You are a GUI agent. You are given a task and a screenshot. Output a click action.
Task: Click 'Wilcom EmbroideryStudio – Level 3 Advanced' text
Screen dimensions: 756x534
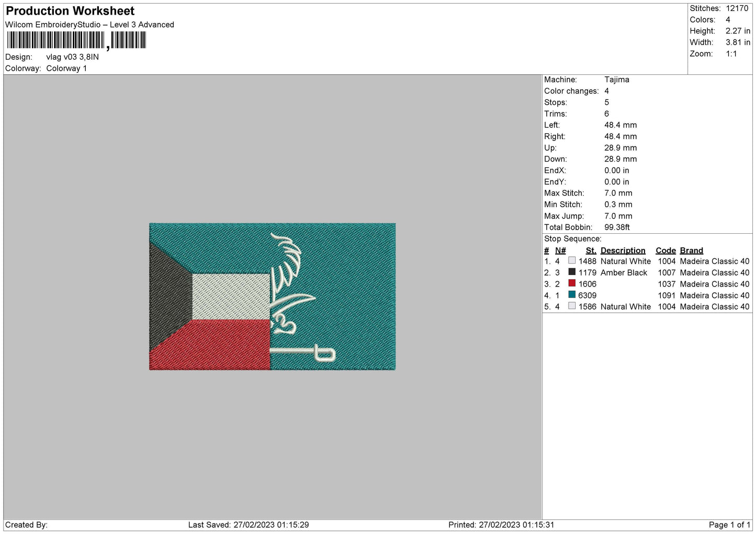89,25
